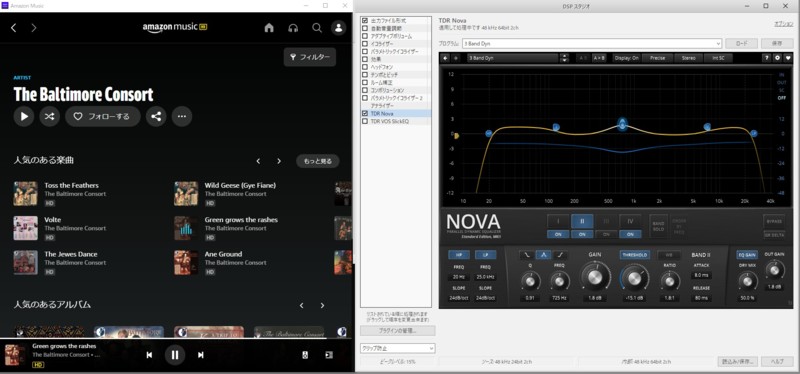Select the Ane Ground track
Image resolution: width=800 pixels, height=374 pixels.
tap(223, 254)
